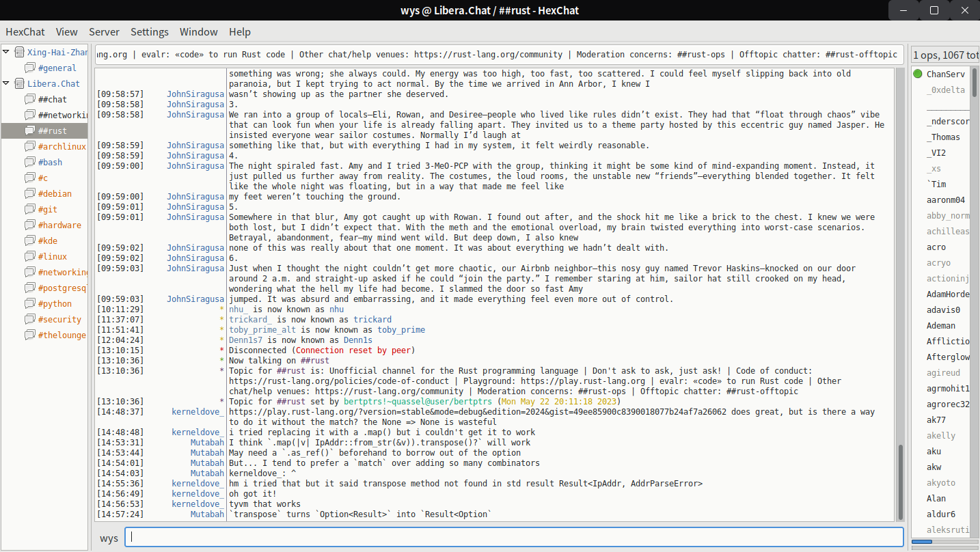
Task: Click the channel icon beside #archlinux
Action: coord(30,146)
